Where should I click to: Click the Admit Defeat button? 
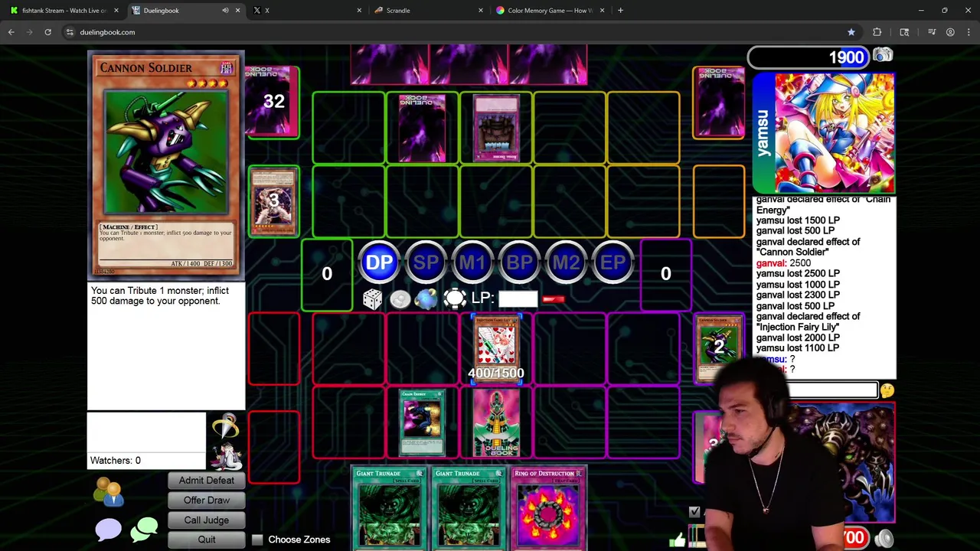tap(207, 480)
